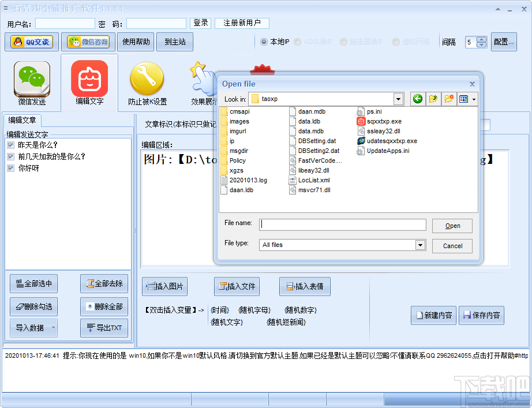Open view menu icon in dialog

463,99
